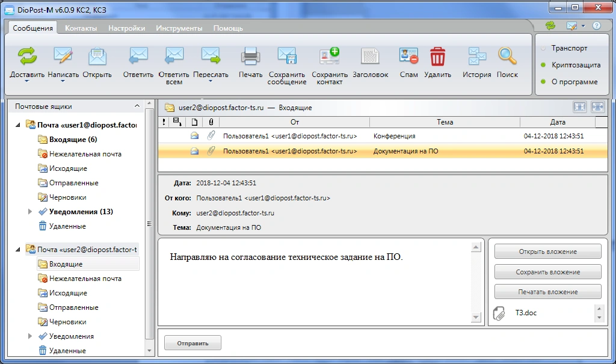The image size is (616, 364).
Task: Click the help question mark icon
Action: (x=596, y=26)
